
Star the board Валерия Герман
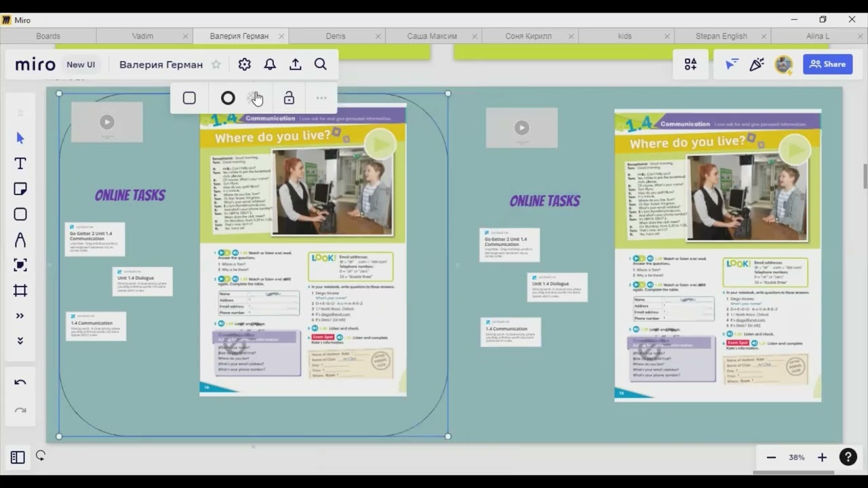216,64
